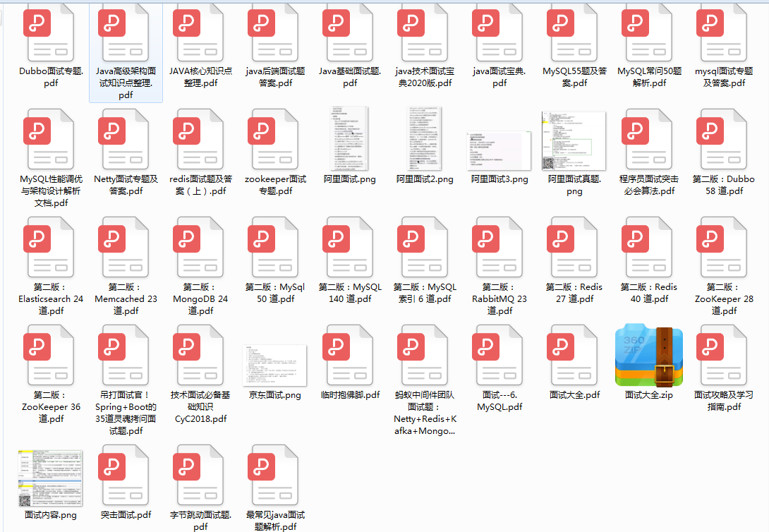The width and height of the screenshot is (769, 532).
Task: Click the "阿里面试3.png" file name
Action: (499, 179)
